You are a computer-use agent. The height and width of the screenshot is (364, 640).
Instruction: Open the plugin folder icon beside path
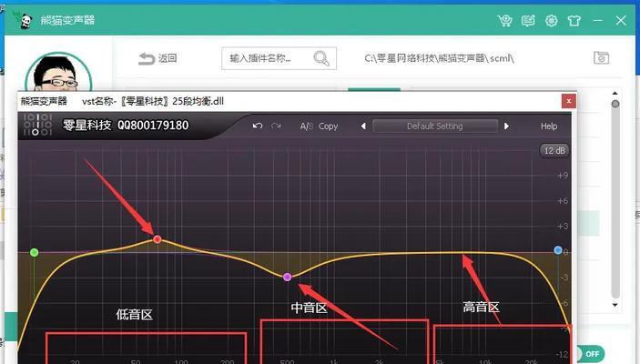point(601,58)
